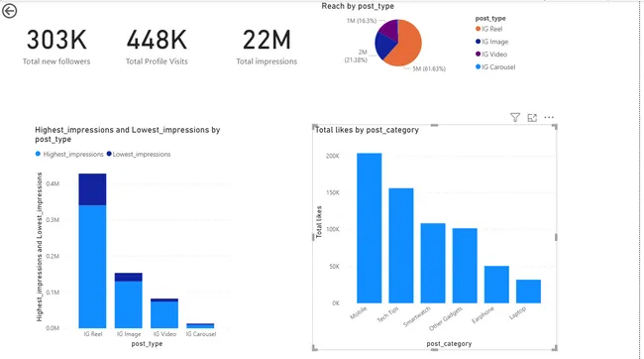
Task: Click the Highest_impressions legend item
Action: pos(69,154)
